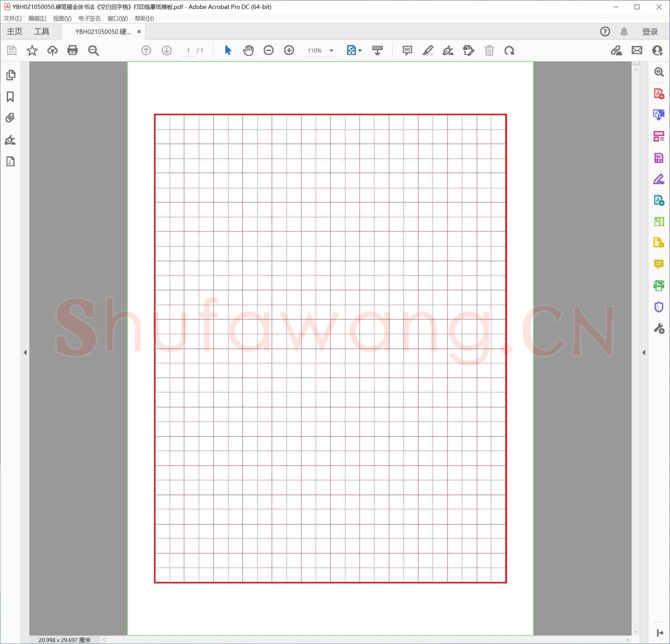This screenshot has width=670, height=644.
Task: Add a sticky note comment
Action: tap(408, 50)
